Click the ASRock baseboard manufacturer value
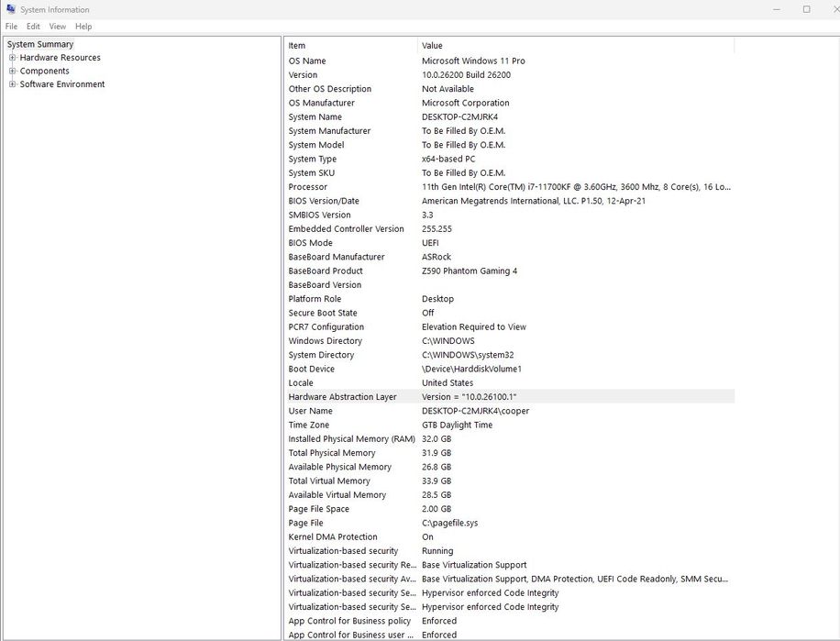840x641 pixels. [x=437, y=257]
